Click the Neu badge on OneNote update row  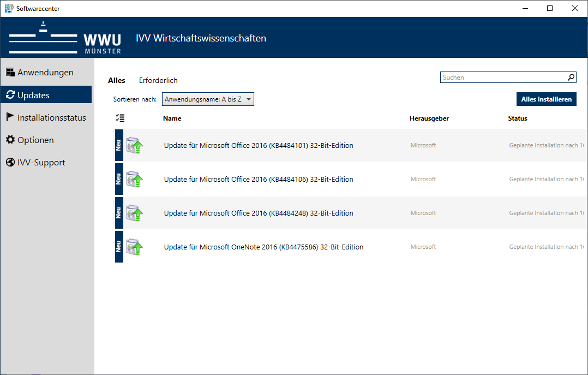pos(119,247)
